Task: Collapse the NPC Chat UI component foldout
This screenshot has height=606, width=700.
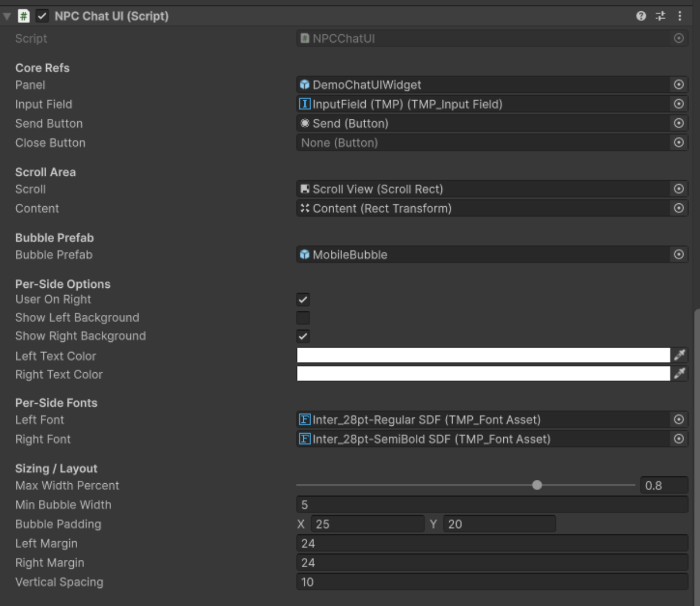Action: [x=6, y=16]
